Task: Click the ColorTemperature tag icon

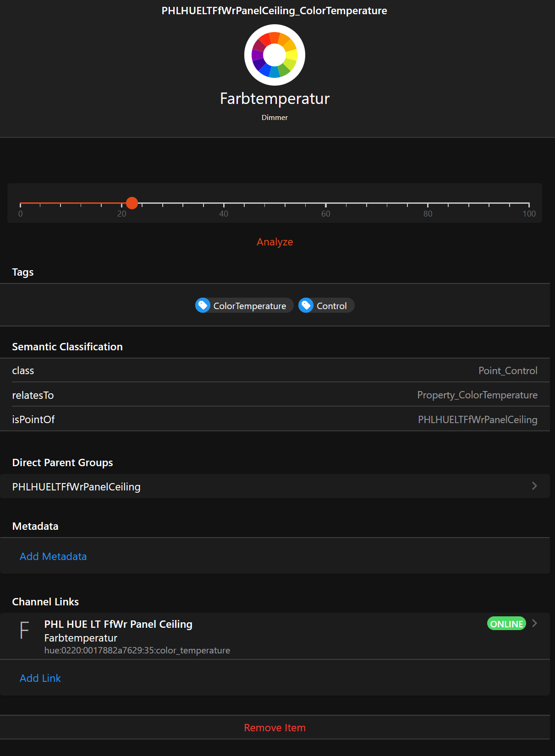Action: (203, 305)
